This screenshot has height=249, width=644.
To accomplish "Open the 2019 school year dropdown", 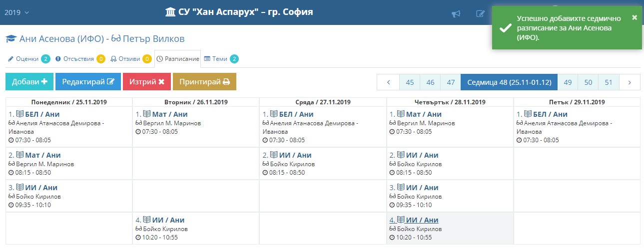I will 16,12.
